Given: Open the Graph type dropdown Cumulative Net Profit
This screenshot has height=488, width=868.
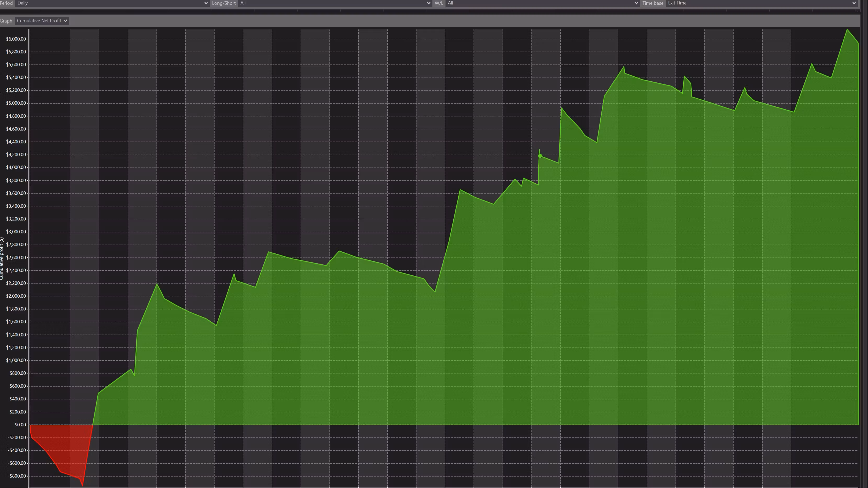Looking at the screenshot, I should (x=42, y=21).
